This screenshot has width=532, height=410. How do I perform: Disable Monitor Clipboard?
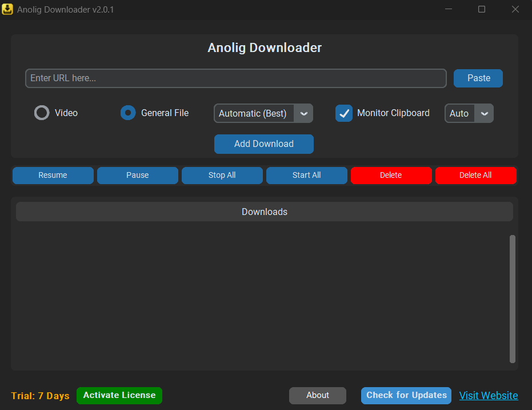point(344,113)
